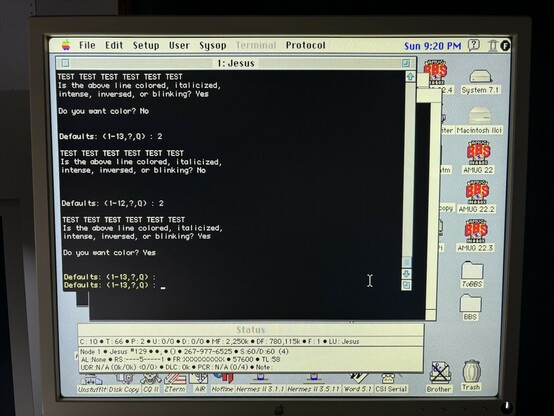Click the resize box of the Jesus window
The width and height of the screenshot is (554, 416).
(406, 285)
